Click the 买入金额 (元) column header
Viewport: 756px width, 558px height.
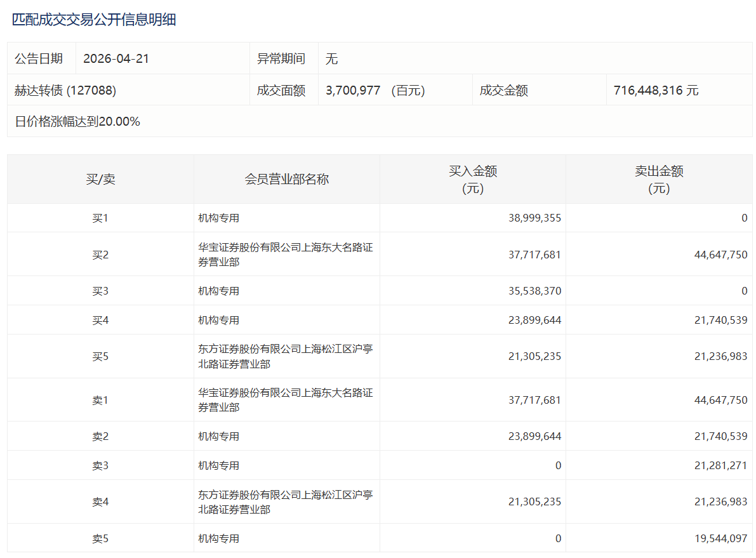click(473, 179)
